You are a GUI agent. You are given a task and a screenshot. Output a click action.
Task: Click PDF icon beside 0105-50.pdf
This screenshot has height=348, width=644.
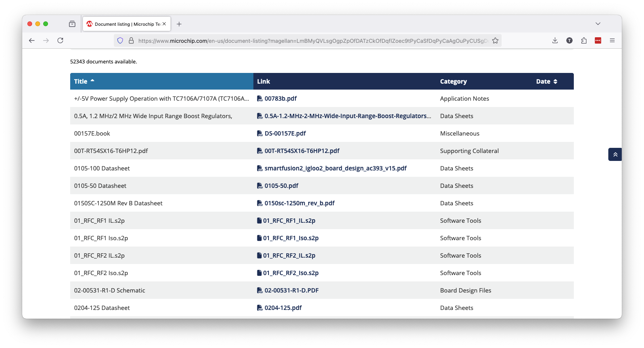[x=260, y=185]
